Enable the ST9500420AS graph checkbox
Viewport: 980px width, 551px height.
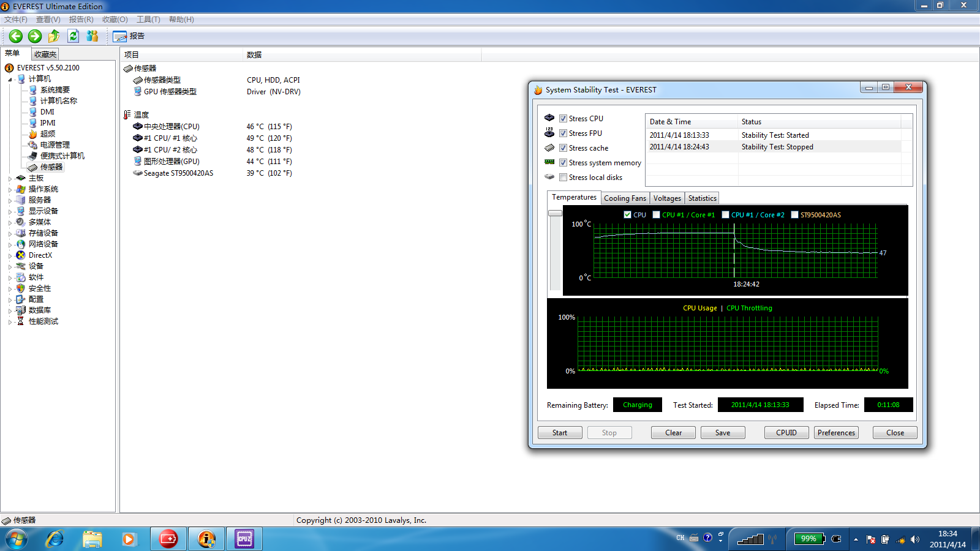click(794, 215)
